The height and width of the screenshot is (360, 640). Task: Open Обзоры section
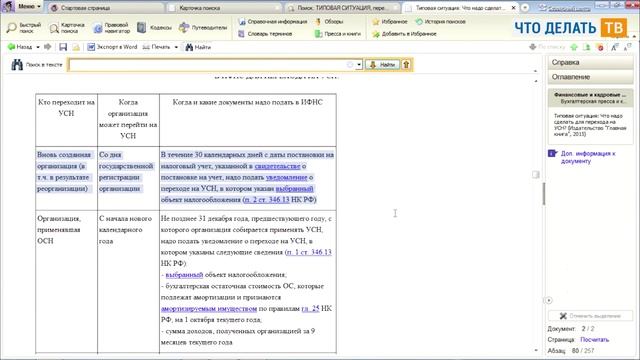[329, 22]
